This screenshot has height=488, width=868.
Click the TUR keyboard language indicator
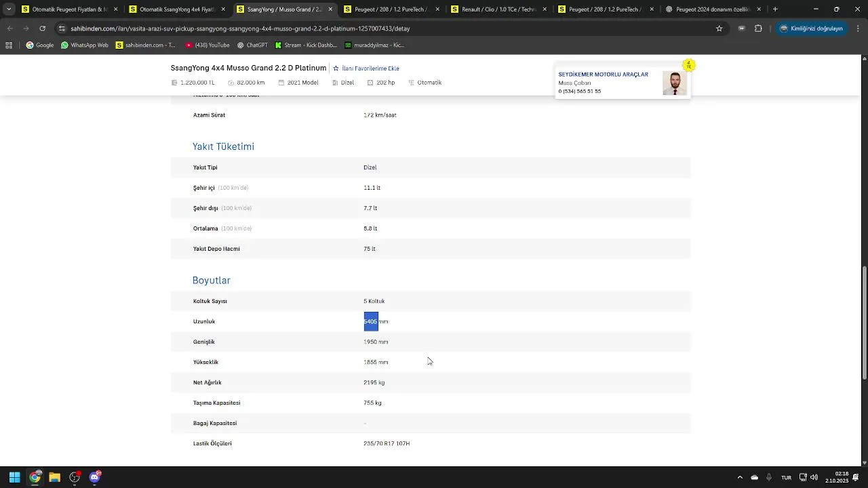(x=786, y=477)
